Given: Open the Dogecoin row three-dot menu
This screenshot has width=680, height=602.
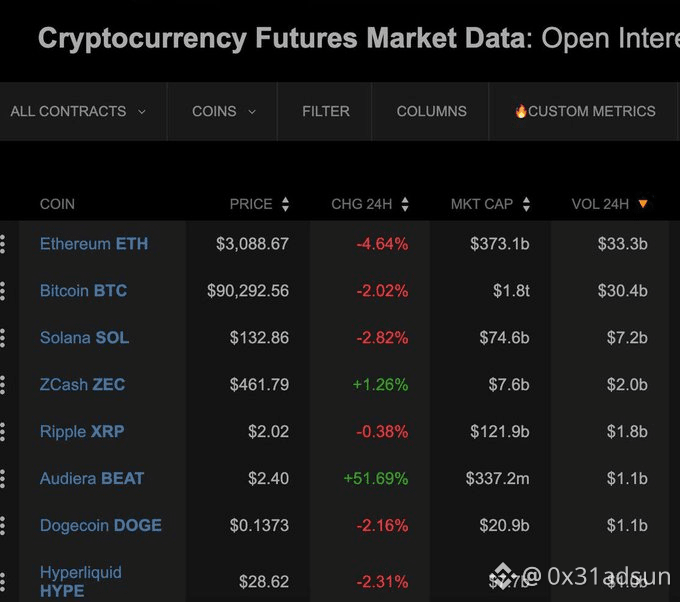Looking at the screenshot, I should coord(3,526).
